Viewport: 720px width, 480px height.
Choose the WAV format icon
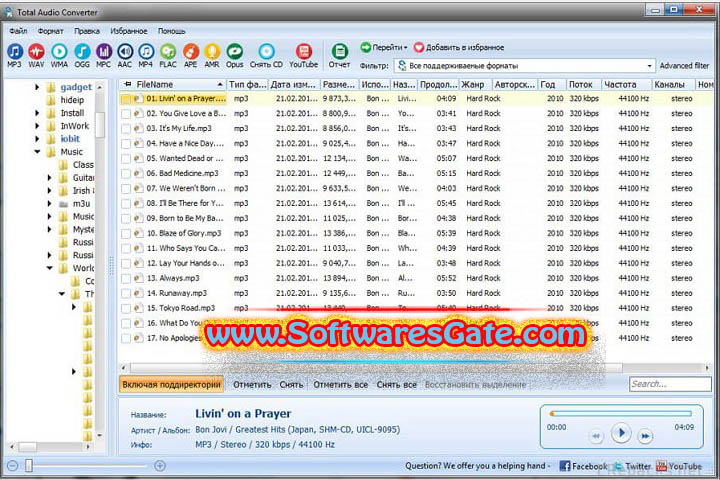pyautogui.click(x=36, y=55)
